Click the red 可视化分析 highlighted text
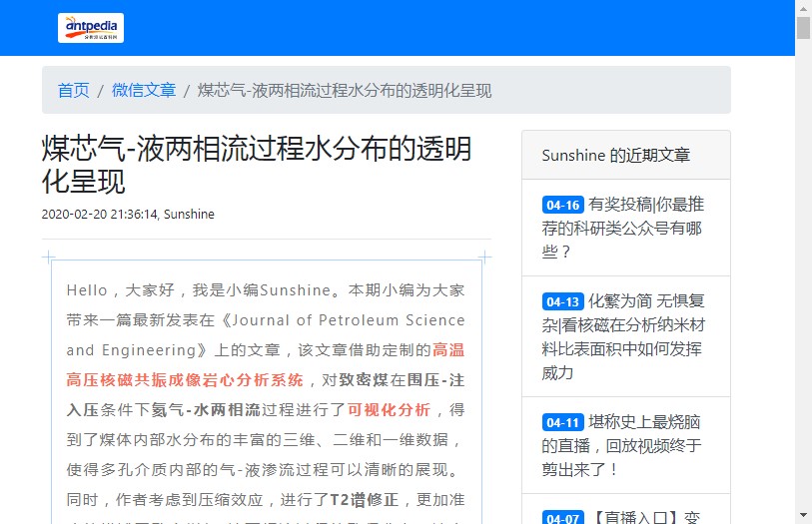 click(389, 409)
